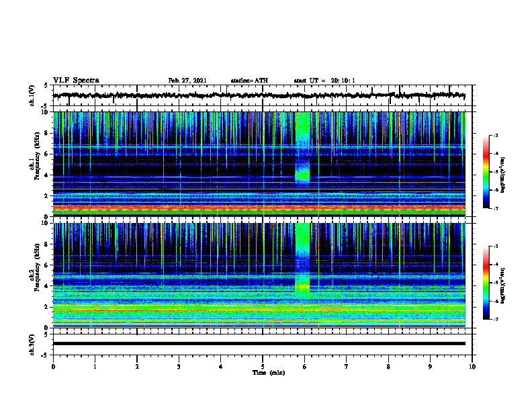Click the ch.1 spectrogram color bar
Image resolution: width=532 pixels, height=411 pixels.
(x=486, y=172)
